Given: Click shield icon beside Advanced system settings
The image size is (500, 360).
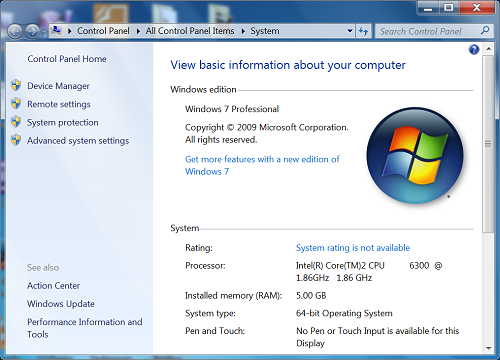Looking at the screenshot, I should point(16,140).
